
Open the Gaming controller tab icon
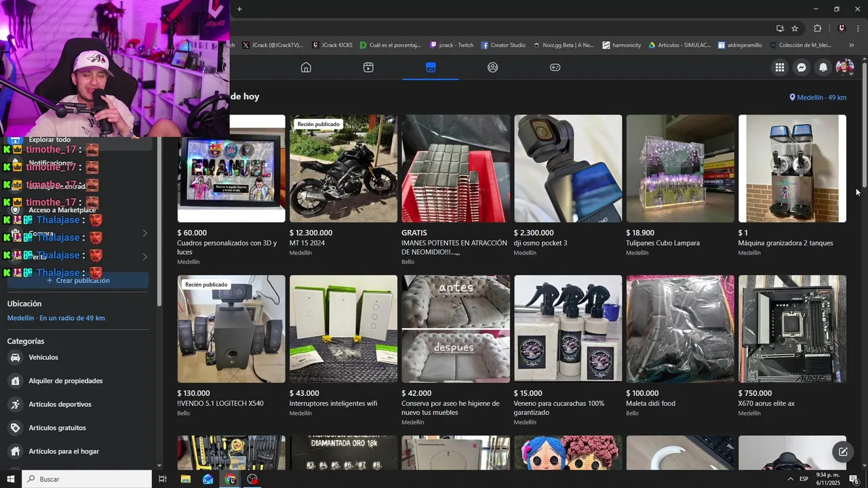tap(555, 67)
